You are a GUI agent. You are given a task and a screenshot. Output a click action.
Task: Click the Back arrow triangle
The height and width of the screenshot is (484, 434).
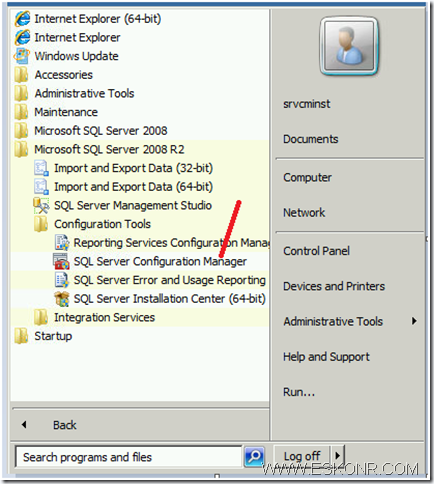point(24,425)
